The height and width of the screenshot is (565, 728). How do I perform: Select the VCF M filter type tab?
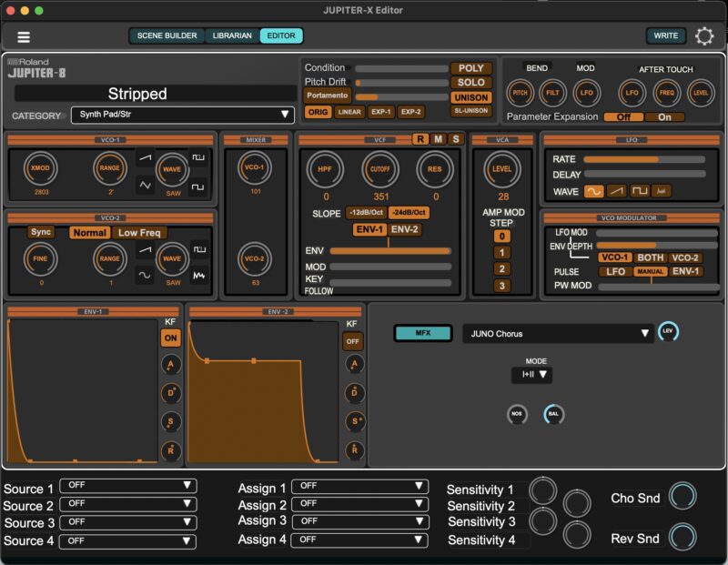tap(438, 139)
